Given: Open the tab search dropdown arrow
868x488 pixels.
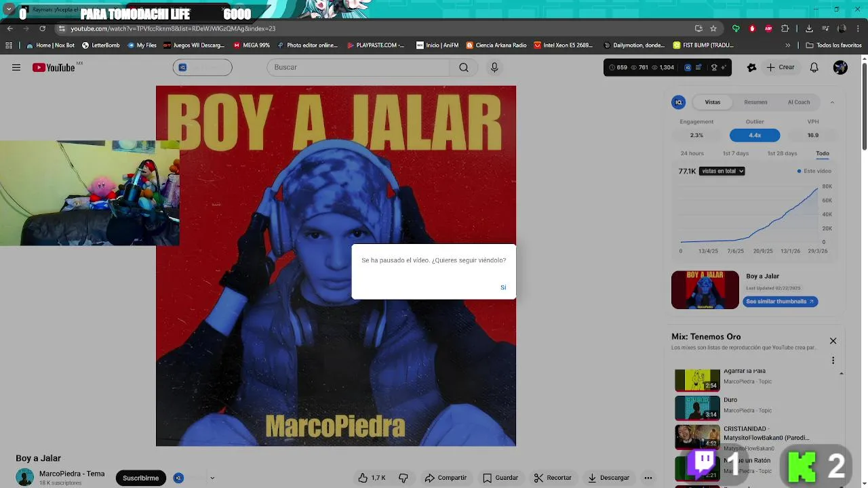Looking at the screenshot, I should pos(9,10).
